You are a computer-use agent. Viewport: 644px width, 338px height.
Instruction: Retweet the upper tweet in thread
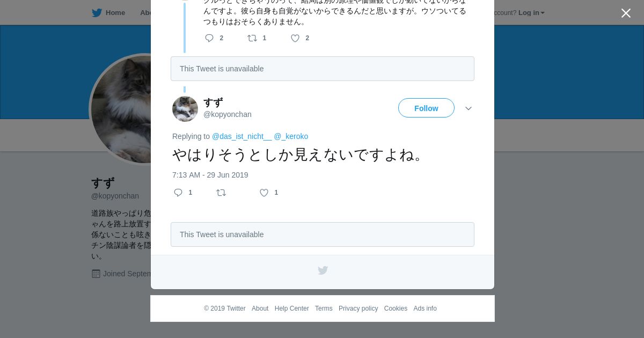click(x=252, y=38)
